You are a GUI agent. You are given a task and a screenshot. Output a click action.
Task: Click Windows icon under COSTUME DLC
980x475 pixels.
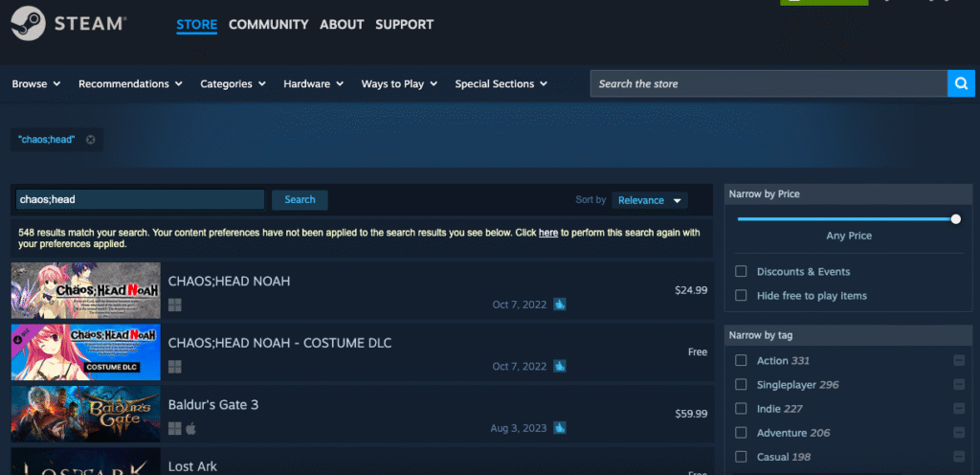point(174,366)
